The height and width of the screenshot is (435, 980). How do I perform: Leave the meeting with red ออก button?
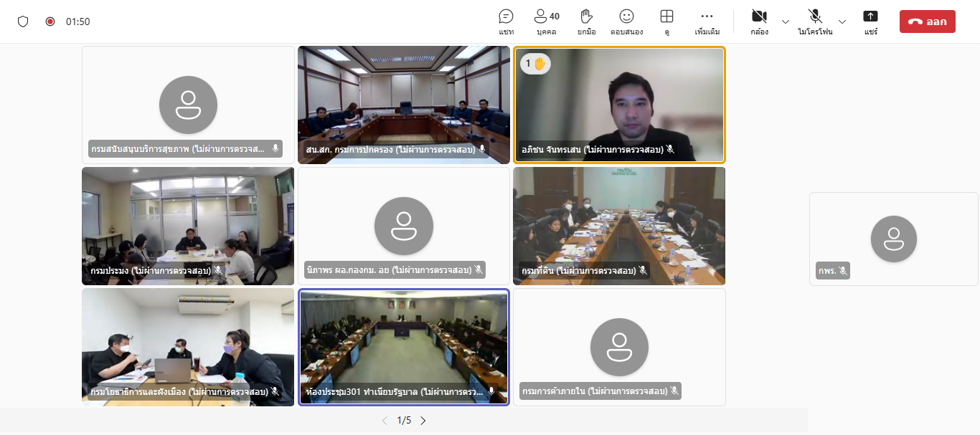pos(927,21)
